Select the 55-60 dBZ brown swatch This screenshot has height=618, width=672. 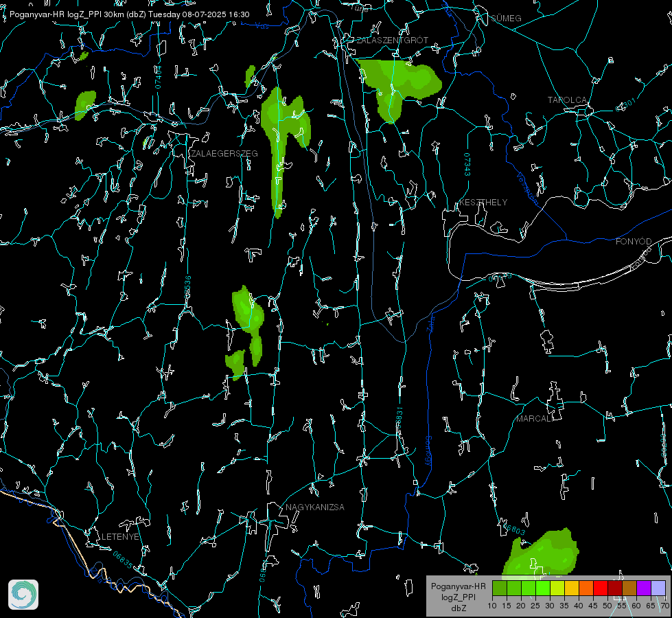(629, 588)
